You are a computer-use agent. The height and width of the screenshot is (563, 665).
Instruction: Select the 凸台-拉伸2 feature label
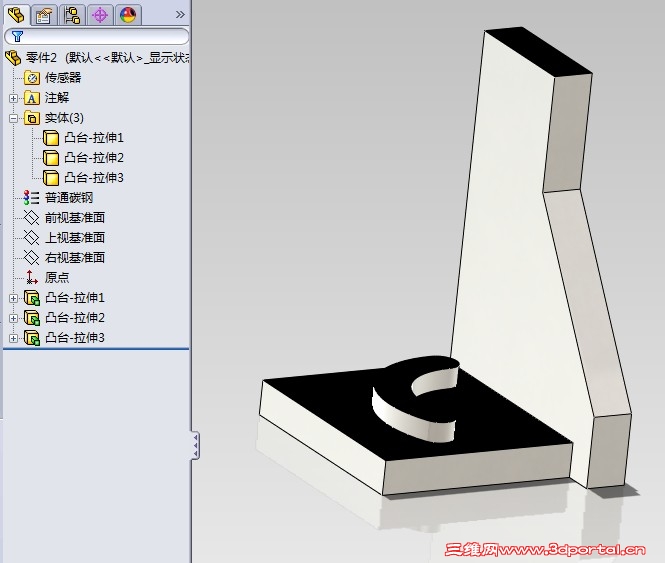pyautogui.click(x=75, y=318)
